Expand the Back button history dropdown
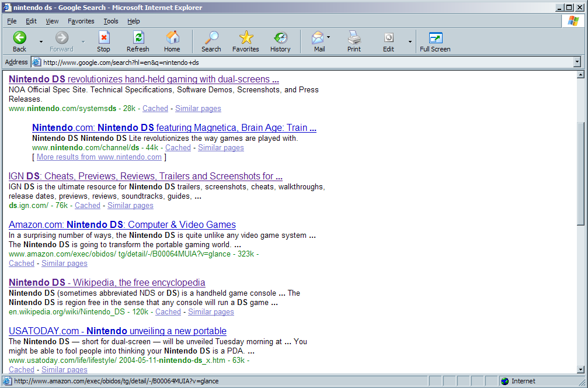588x388 pixels. pyautogui.click(x=41, y=41)
